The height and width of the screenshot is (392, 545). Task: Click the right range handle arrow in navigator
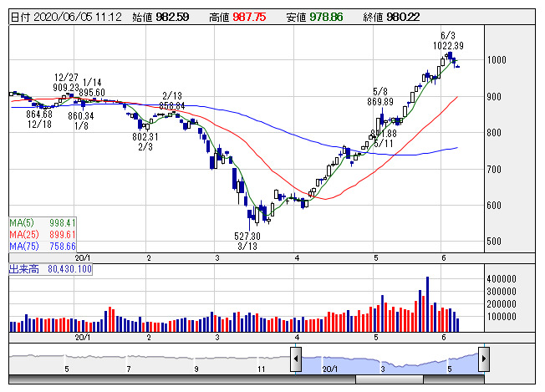click(x=484, y=359)
